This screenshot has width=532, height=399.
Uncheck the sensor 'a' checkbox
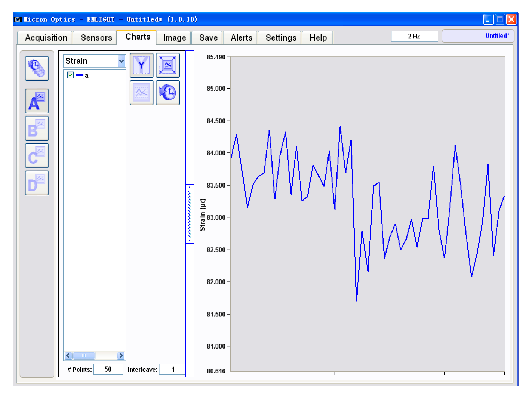click(70, 75)
